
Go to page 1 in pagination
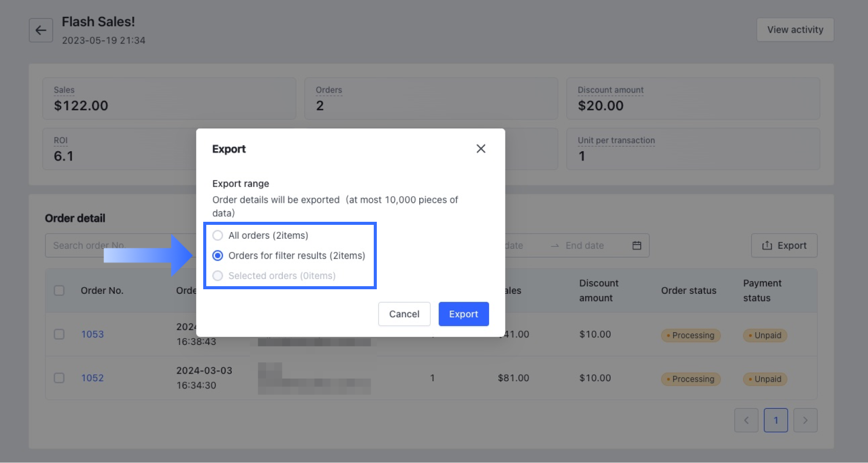[x=776, y=420]
